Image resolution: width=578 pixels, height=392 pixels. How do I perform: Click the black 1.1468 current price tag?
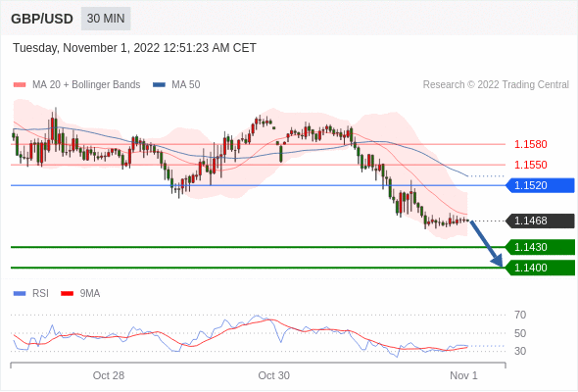(540, 220)
